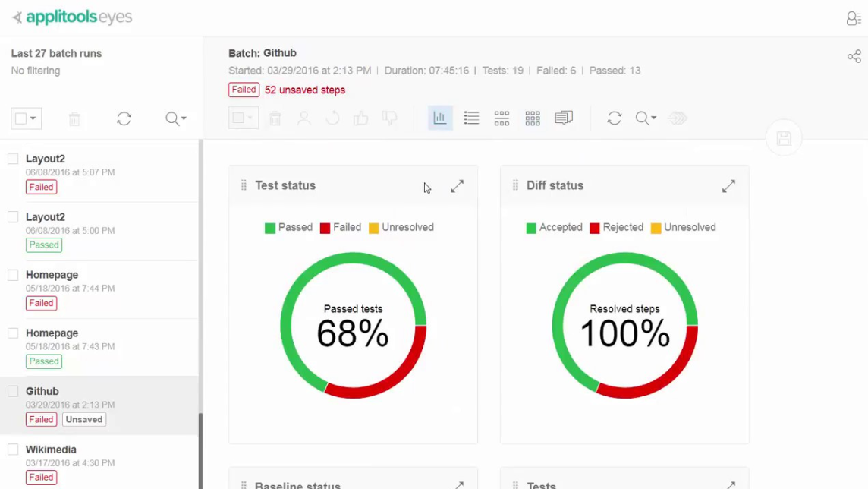The image size is (868, 489).
Task: Refresh the Github batch test results
Action: click(615, 118)
